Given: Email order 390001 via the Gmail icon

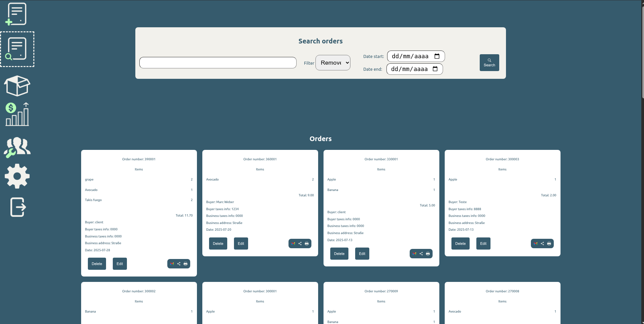Looking at the screenshot, I should pyautogui.click(x=172, y=264).
